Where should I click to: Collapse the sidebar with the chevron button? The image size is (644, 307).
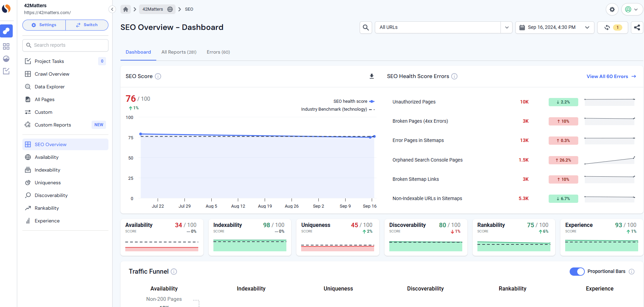[112, 9]
